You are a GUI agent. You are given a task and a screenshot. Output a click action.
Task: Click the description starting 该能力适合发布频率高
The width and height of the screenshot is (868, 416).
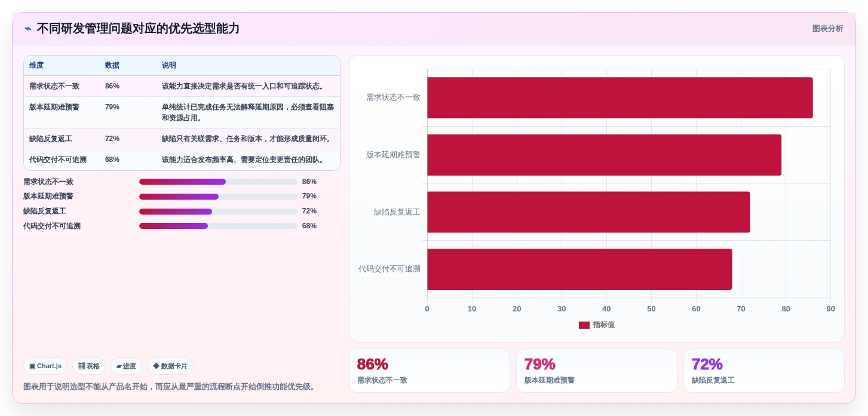click(x=244, y=160)
